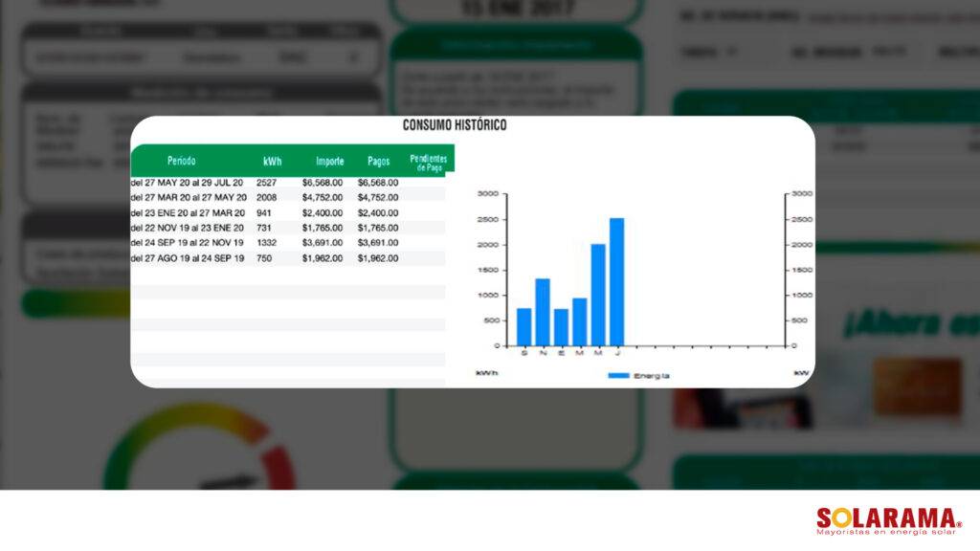Viewport: 980px width, 551px height.
Task: Click the tallest bar labeled J
Action: tap(616, 281)
